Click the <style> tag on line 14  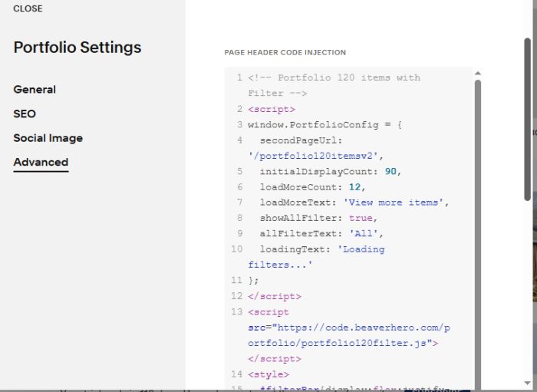click(268, 374)
